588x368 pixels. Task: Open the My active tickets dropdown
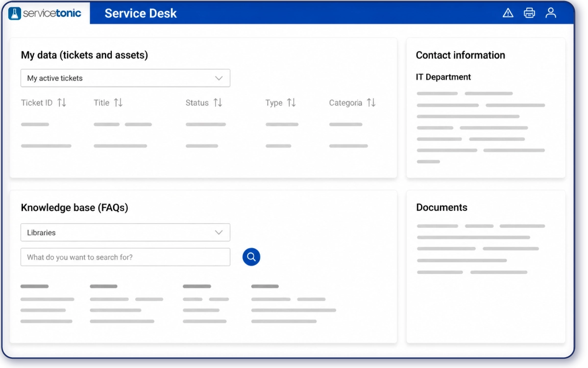pos(125,78)
